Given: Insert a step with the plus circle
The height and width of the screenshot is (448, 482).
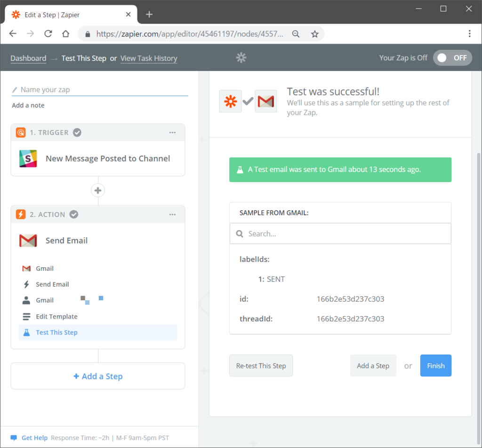Looking at the screenshot, I should pos(98,191).
